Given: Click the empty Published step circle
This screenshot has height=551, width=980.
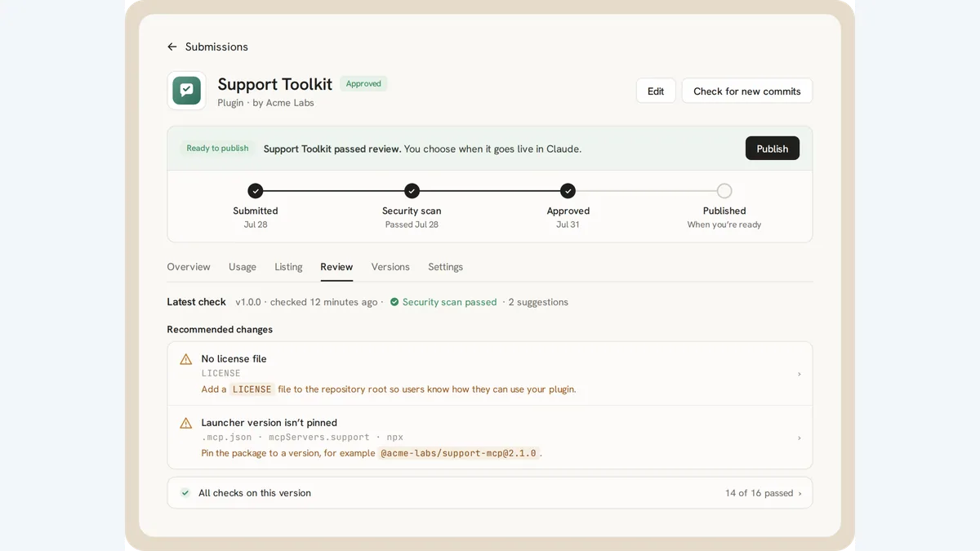Looking at the screenshot, I should click(x=724, y=191).
